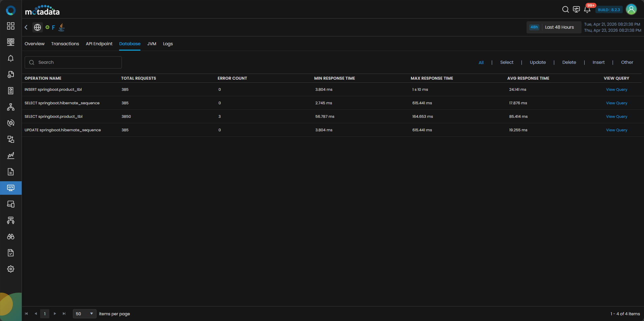Switch to the Transactions tab

click(x=65, y=44)
